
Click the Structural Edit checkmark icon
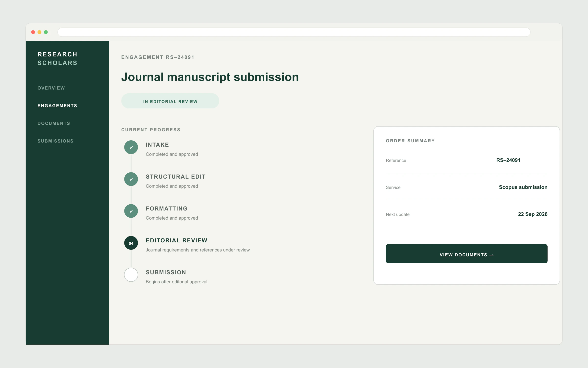(131, 179)
